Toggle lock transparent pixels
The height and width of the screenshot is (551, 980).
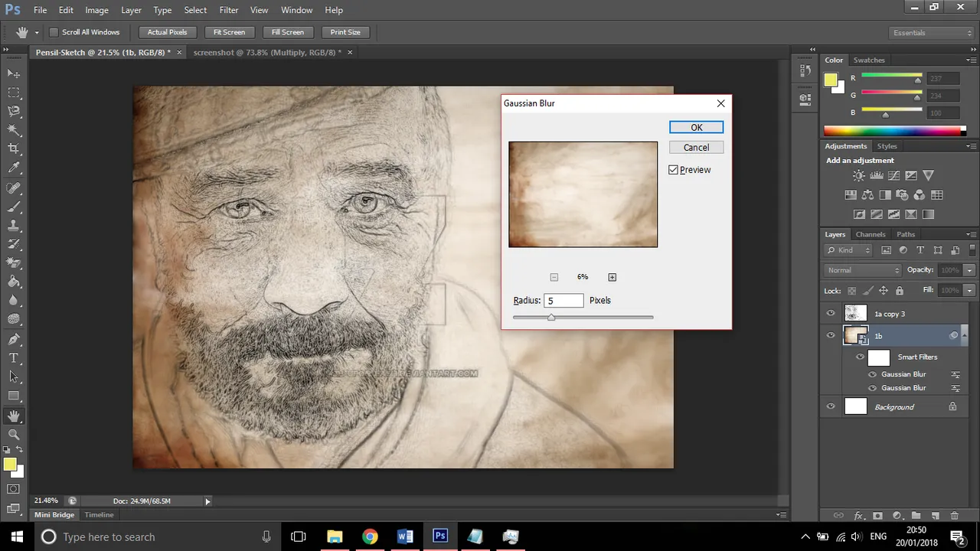click(851, 291)
